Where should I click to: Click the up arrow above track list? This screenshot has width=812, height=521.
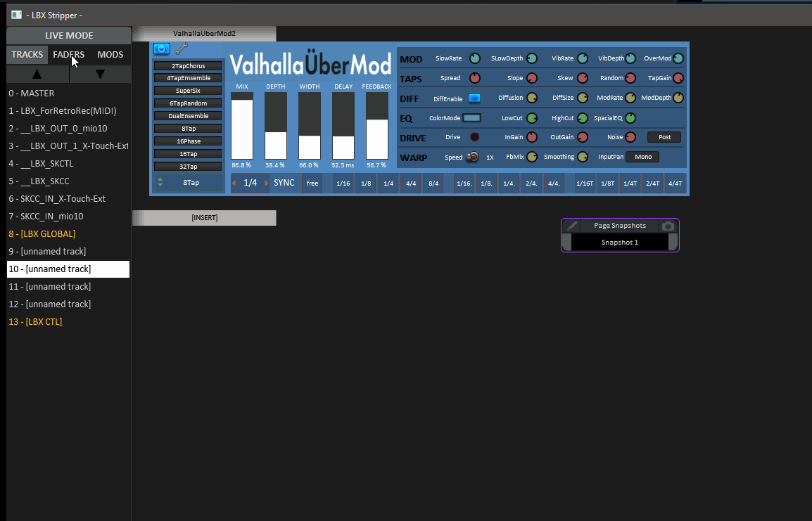coord(37,74)
